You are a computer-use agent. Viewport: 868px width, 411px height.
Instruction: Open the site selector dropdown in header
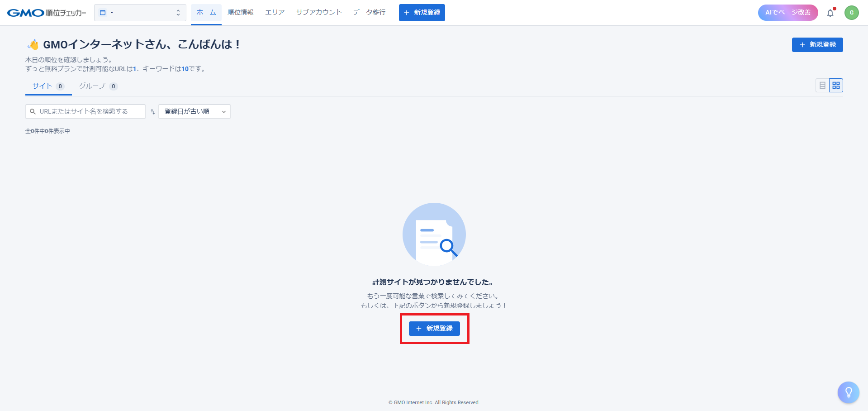pos(140,13)
